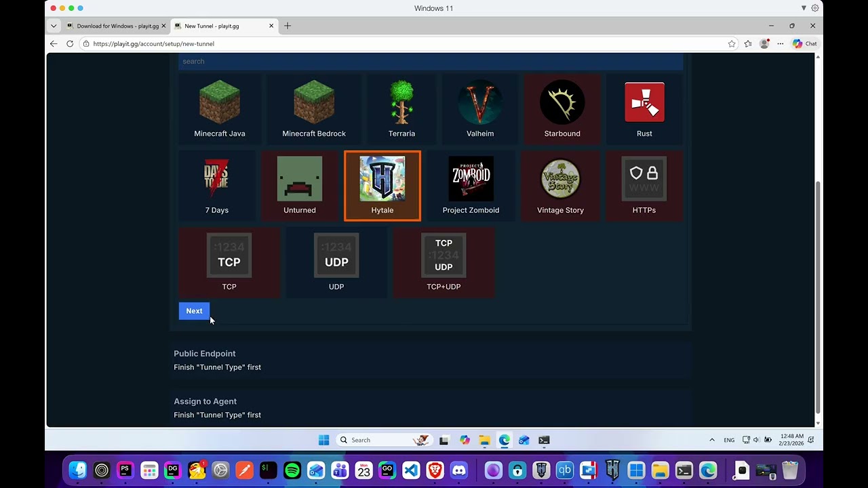Screen dimensions: 868x488
Task: Close the New Tunnel tab
Action: pos(271,26)
